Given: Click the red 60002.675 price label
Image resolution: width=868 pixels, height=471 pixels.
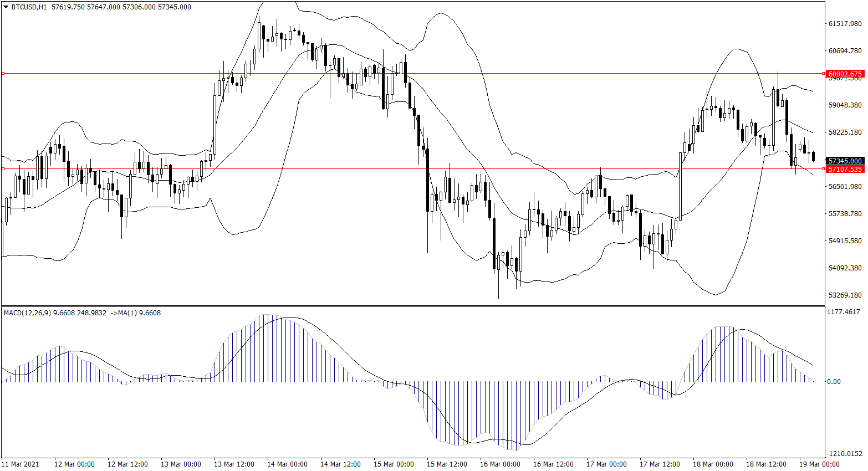Looking at the screenshot, I should (x=845, y=74).
